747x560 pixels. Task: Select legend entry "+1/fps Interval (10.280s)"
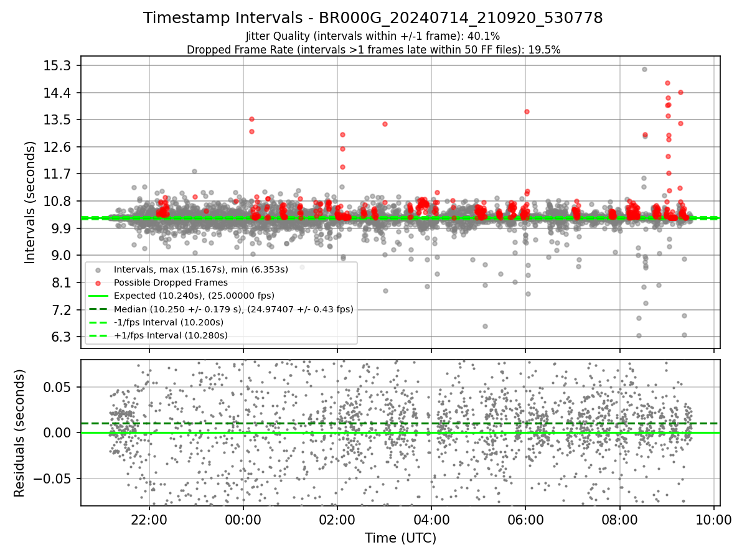coord(171,335)
